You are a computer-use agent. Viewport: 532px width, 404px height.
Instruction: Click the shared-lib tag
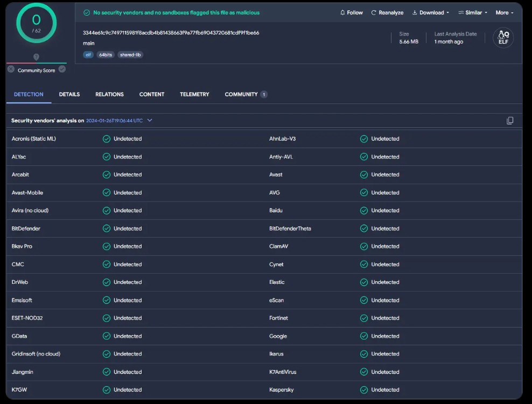click(131, 55)
